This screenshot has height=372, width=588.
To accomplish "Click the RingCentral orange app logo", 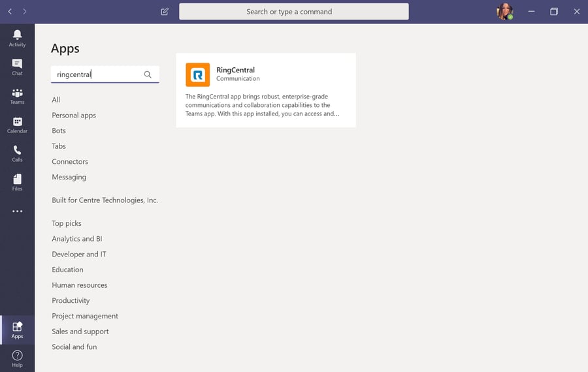I will [197, 74].
